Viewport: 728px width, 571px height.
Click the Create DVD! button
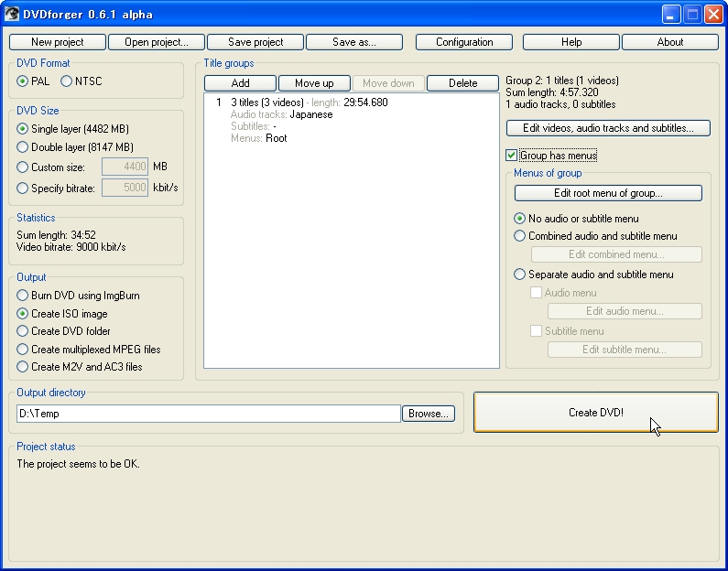tap(596, 413)
